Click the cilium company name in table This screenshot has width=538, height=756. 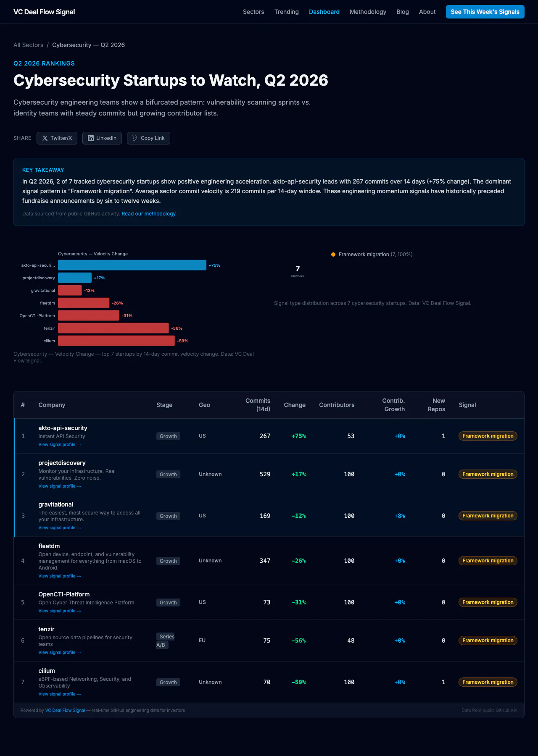(x=47, y=671)
